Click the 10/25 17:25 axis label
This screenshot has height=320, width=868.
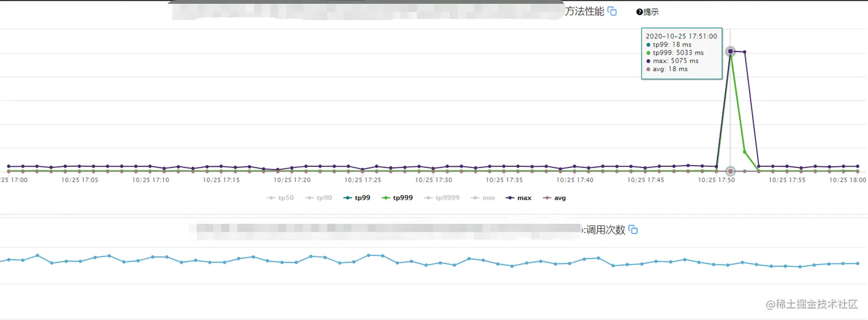pos(363,179)
